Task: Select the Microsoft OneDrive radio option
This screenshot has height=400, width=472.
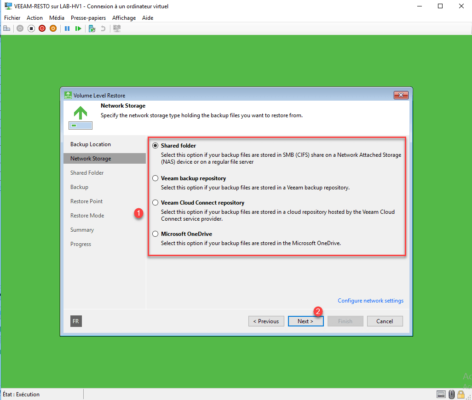Action: pos(155,234)
